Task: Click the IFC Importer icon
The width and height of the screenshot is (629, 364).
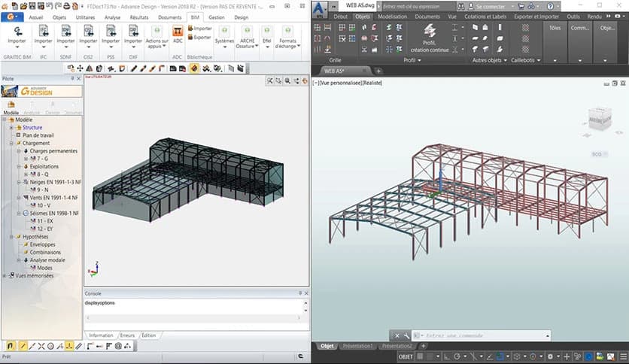Action: [x=44, y=32]
